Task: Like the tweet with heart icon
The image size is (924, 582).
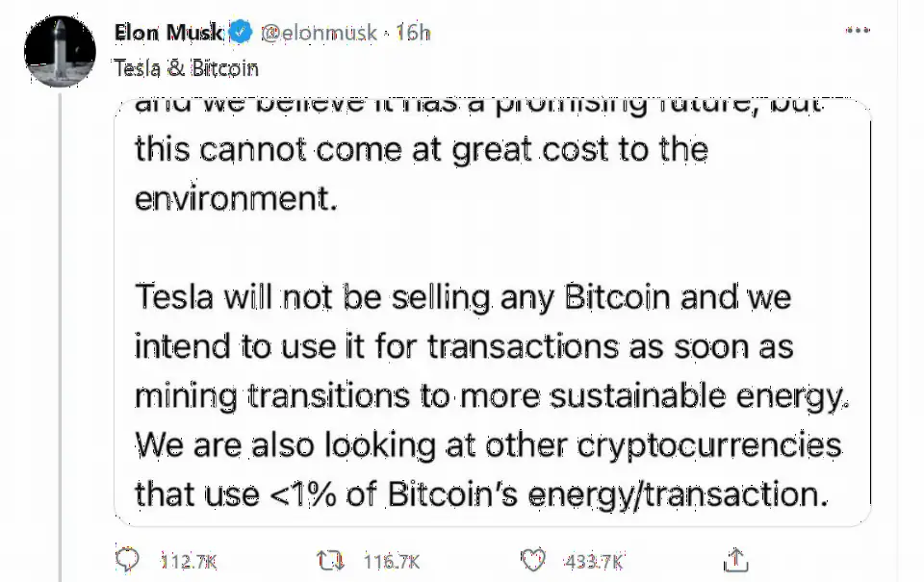Action: [533, 560]
